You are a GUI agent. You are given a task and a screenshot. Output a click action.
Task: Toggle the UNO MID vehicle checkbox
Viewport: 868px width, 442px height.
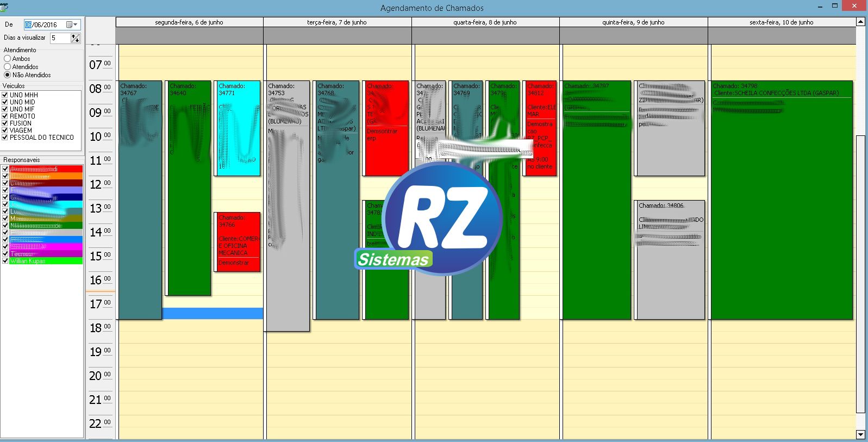point(5,102)
